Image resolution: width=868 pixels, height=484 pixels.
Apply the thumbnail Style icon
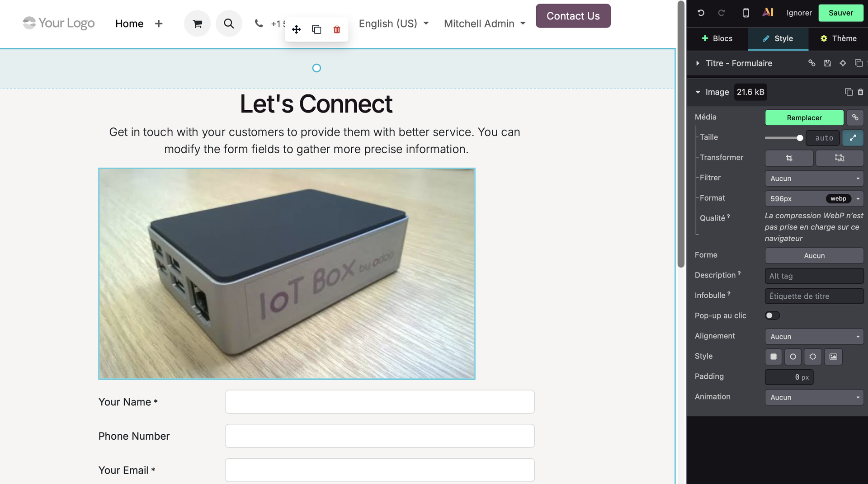833,357
